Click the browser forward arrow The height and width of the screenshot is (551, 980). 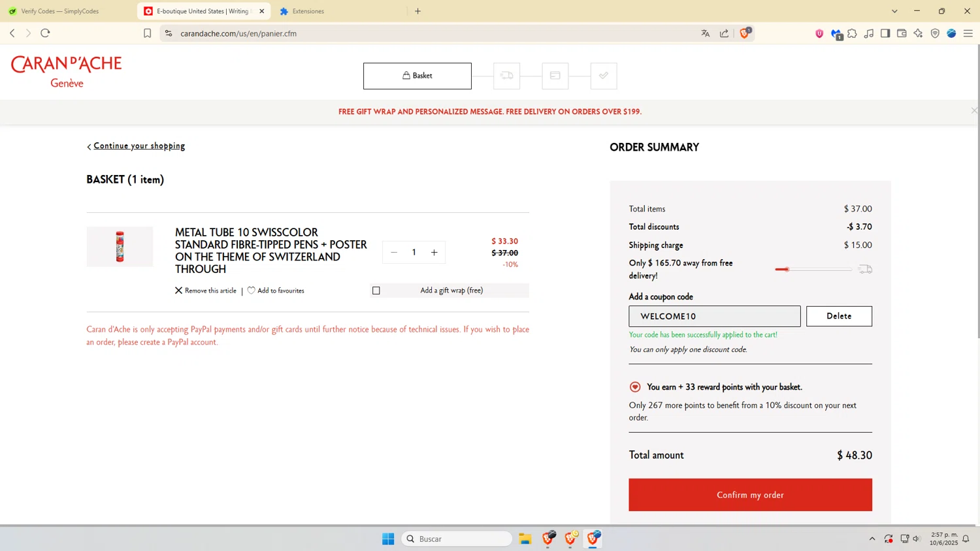click(28, 33)
